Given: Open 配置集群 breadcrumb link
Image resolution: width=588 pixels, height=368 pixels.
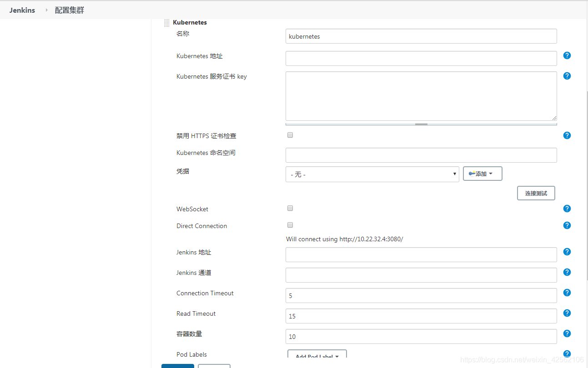Looking at the screenshot, I should (69, 10).
